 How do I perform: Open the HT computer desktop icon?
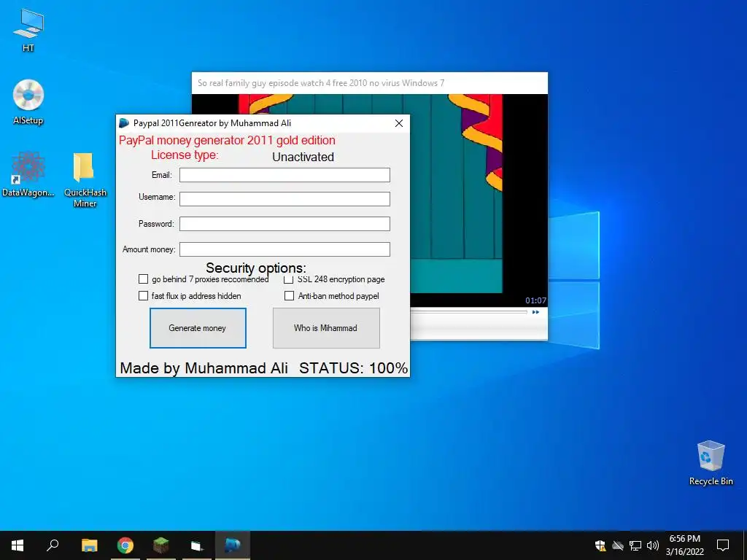[28, 29]
